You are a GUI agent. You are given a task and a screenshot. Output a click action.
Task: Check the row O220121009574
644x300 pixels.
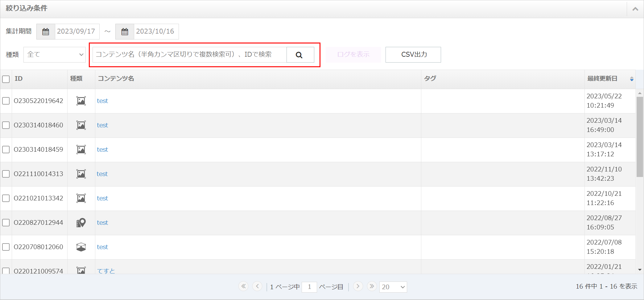pyautogui.click(x=6, y=271)
